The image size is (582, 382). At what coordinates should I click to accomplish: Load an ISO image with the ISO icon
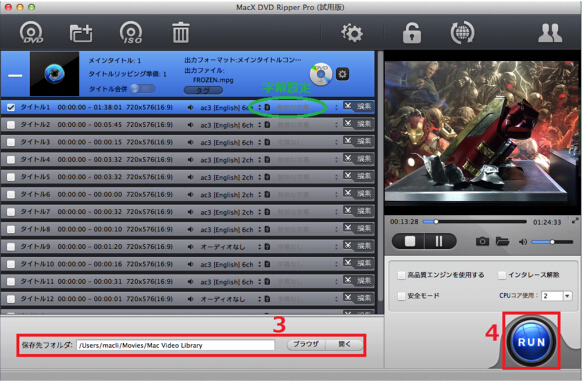(x=131, y=33)
